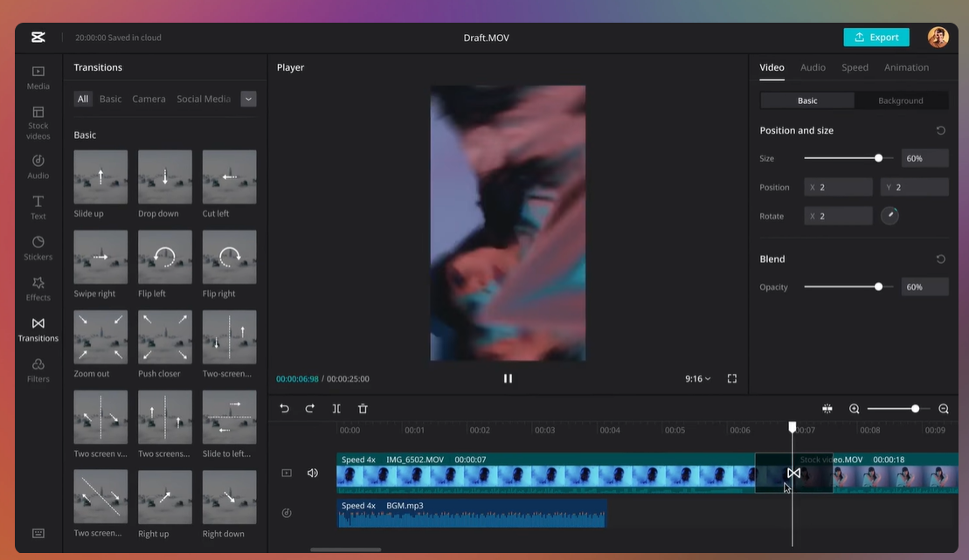Switch to Background settings button
The height and width of the screenshot is (560, 969).
pyautogui.click(x=900, y=100)
